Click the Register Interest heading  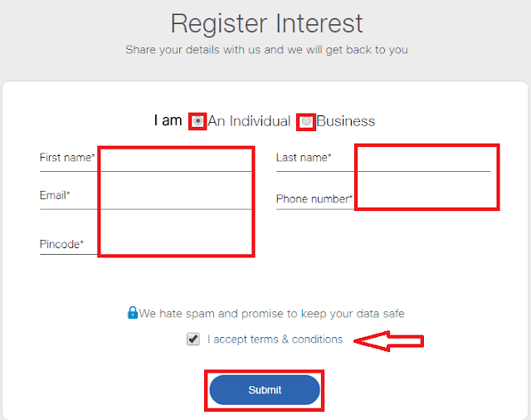[x=266, y=22]
